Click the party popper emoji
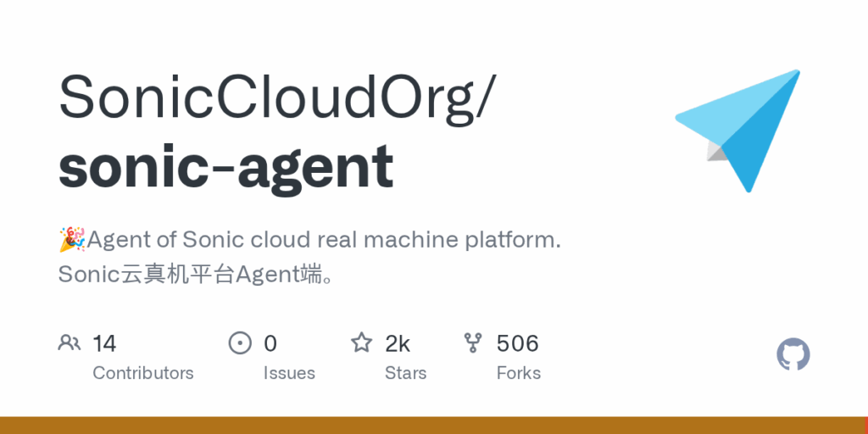The image size is (868, 434). [x=72, y=239]
